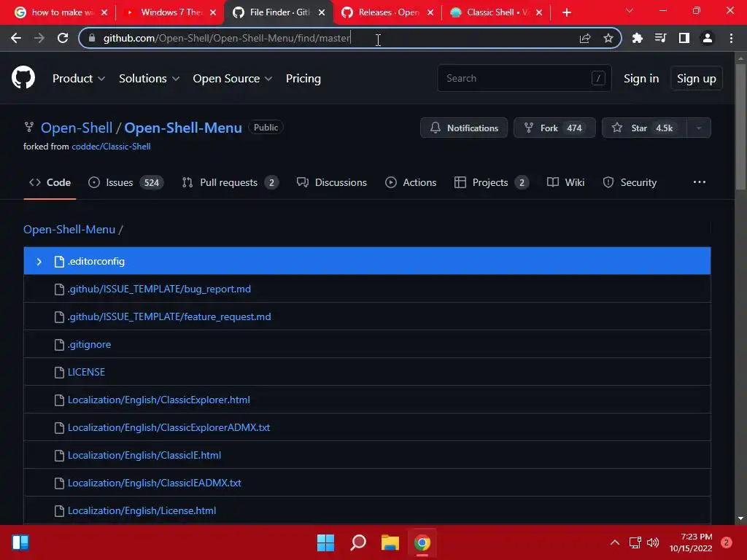Viewport: 747px width, 560px height.
Task: Reload the page with refresh icon
Action: pyautogui.click(x=63, y=38)
